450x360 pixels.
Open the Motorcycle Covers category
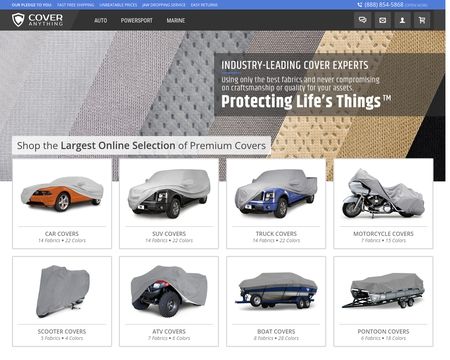383,204
